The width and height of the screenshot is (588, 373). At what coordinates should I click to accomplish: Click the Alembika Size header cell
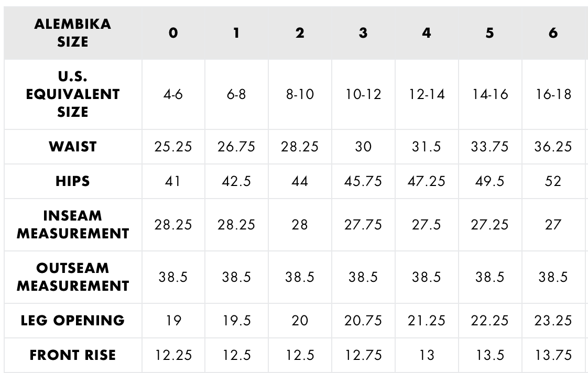[x=73, y=33]
